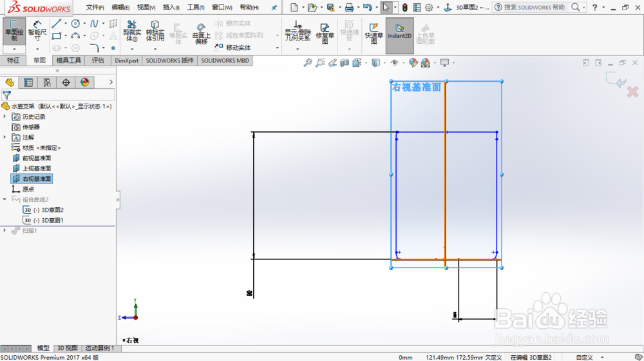Toggle the Instant2D button
Screen dimensions: 644x361
[399, 35]
